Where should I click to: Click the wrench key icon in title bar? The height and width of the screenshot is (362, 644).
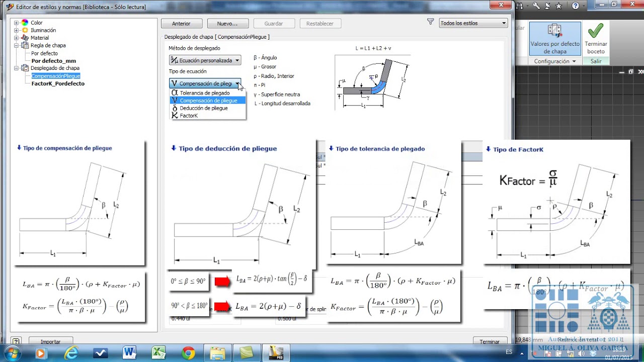[x=536, y=6]
